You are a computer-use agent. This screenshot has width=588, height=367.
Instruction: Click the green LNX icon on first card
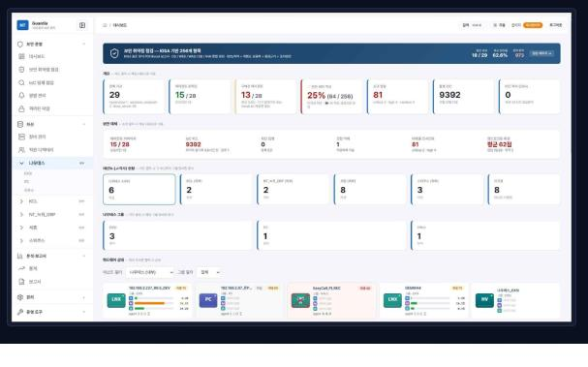116,300
